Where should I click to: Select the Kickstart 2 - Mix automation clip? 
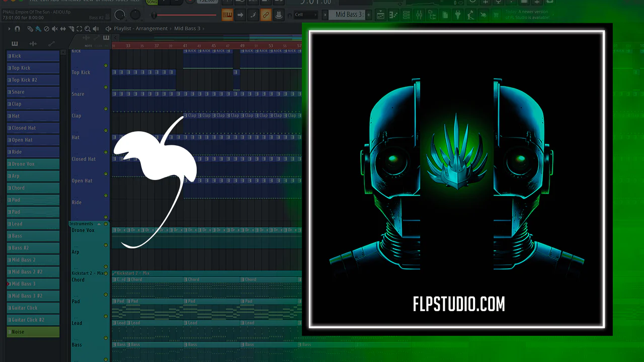point(206,274)
